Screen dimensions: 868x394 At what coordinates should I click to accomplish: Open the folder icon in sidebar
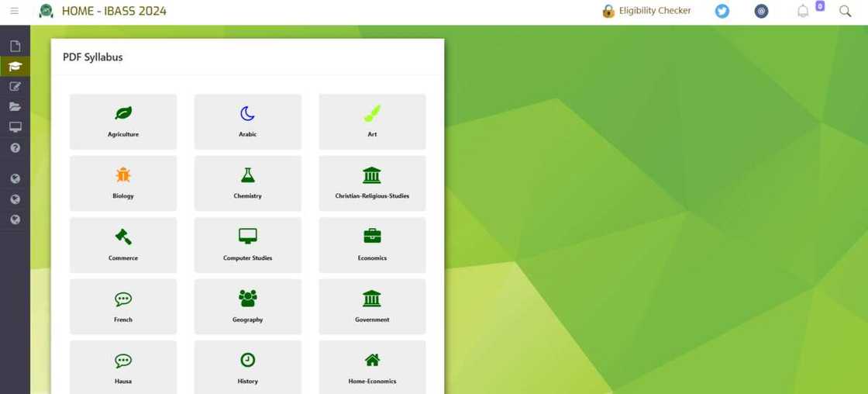15,107
